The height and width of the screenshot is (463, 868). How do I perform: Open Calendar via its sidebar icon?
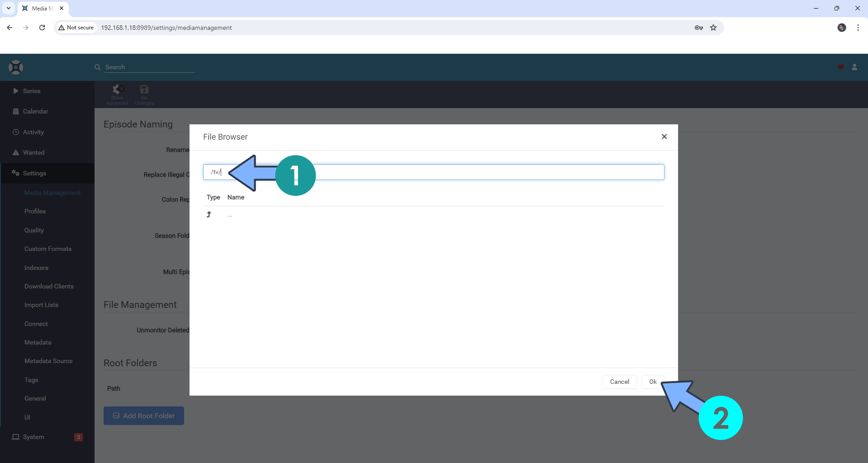click(16, 111)
